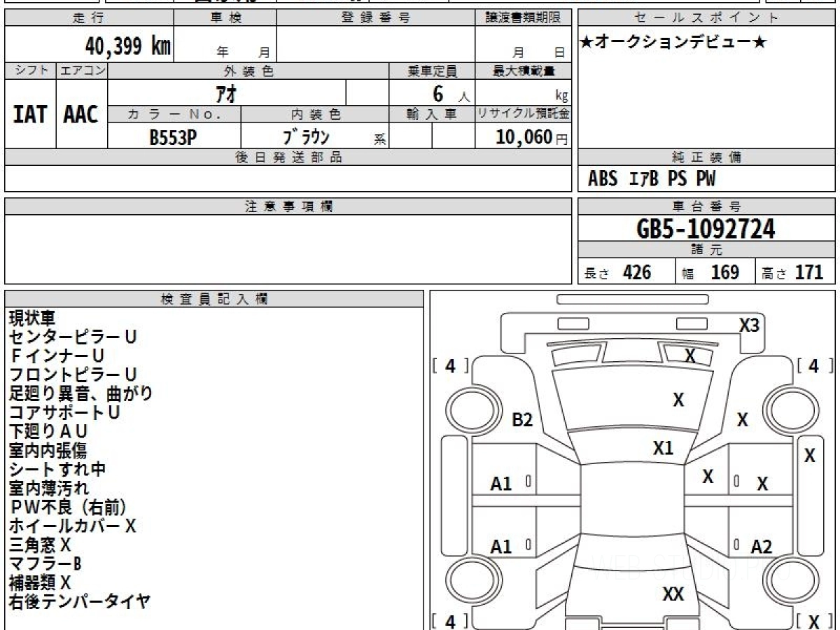Click the 40,399 km mileage value

click(x=127, y=47)
